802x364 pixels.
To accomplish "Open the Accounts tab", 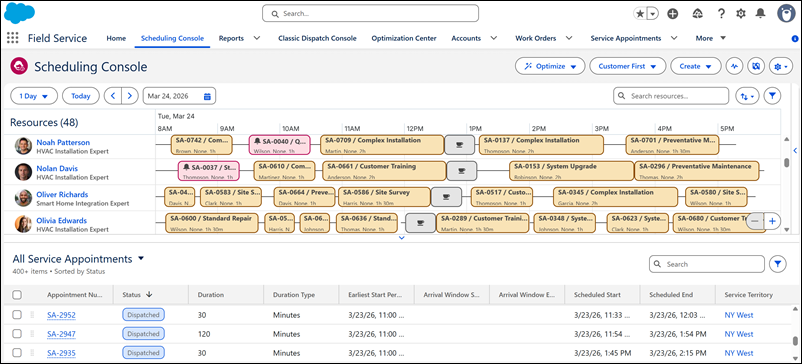I will tap(466, 38).
